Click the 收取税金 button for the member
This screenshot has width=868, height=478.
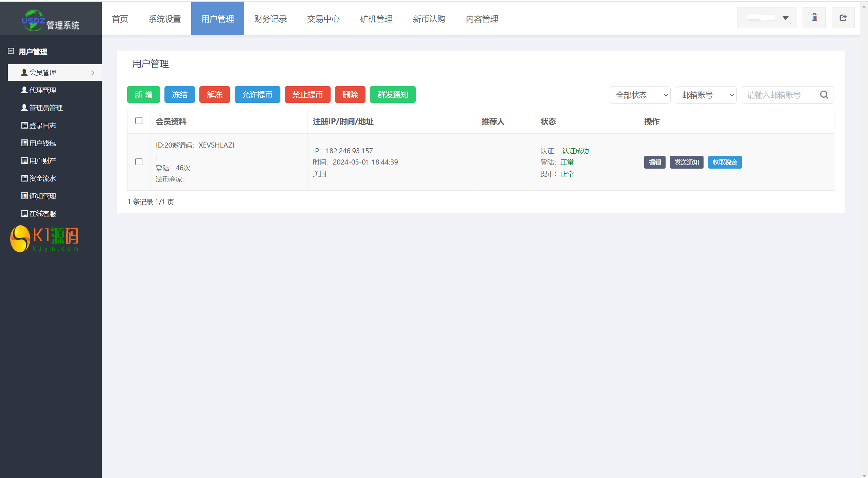[725, 162]
